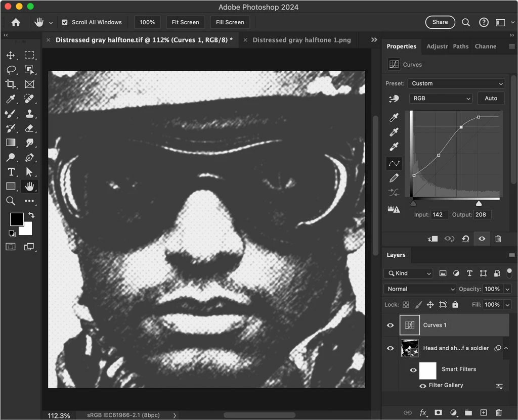Select the Lasso tool
Screen dimensions: 518x420
pyautogui.click(x=11, y=70)
